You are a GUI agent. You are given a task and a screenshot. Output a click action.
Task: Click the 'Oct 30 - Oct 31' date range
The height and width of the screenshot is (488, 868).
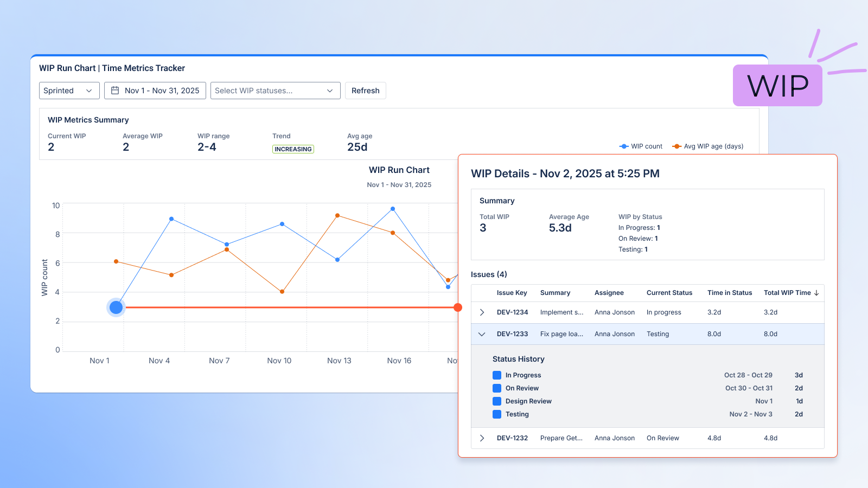point(749,388)
